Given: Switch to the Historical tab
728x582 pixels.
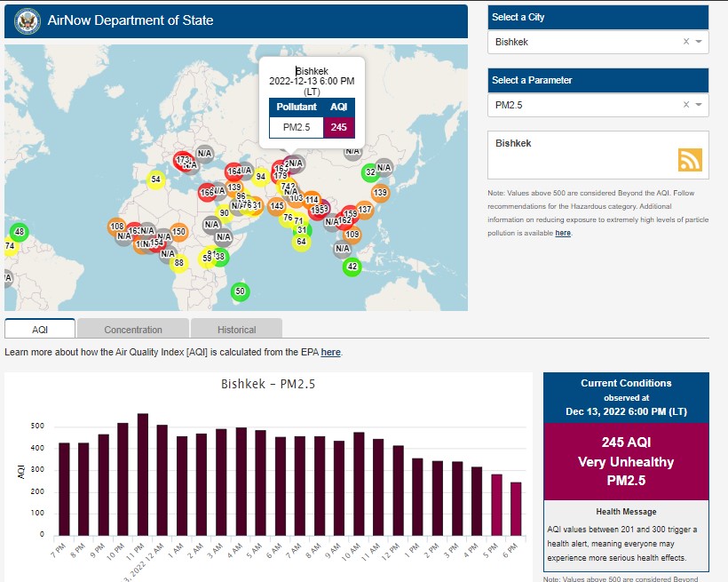Looking at the screenshot, I should point(236,329).
